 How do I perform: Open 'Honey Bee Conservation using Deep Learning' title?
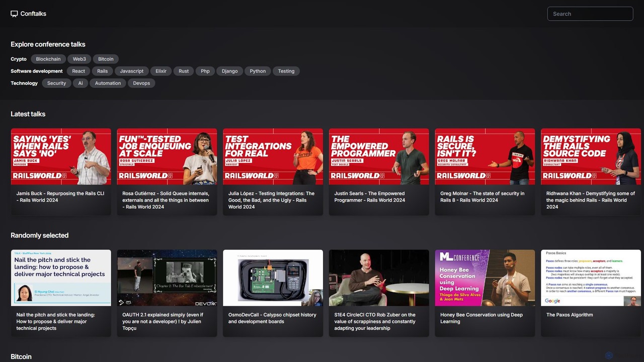[x=481, y=318]
